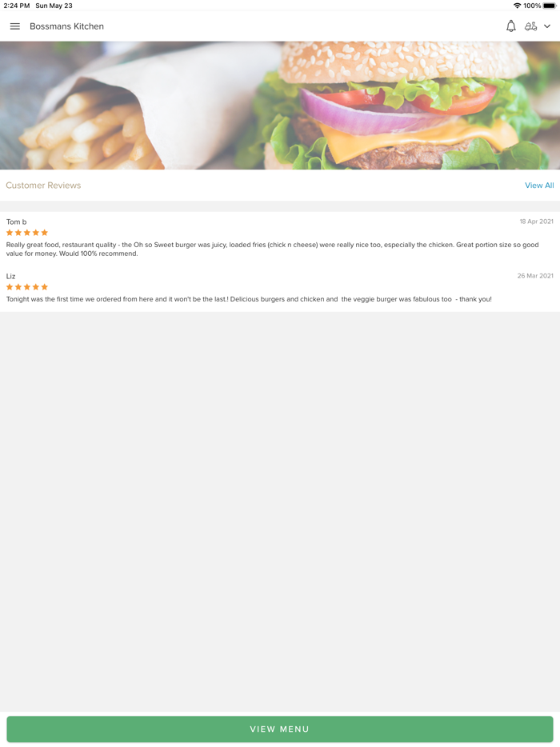The width and height of the screenshot is (560, 747).
Task: Open Tom b's review text
Action: pyautogui.click(x=272, y=250)
